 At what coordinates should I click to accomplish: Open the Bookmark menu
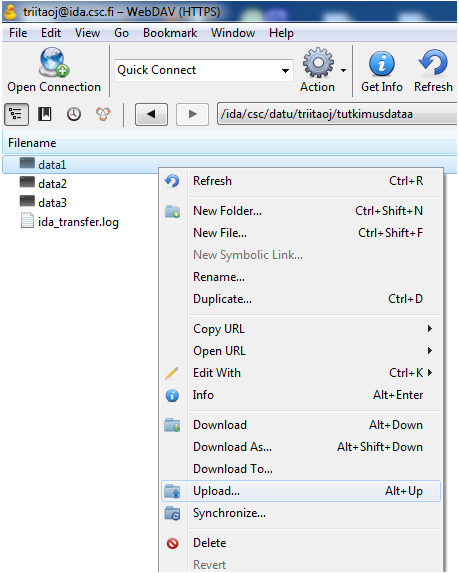point(170,33)
